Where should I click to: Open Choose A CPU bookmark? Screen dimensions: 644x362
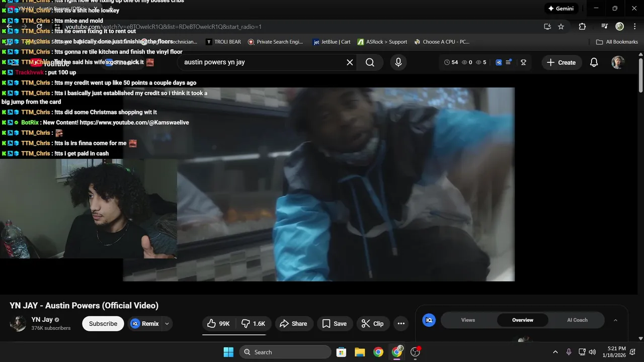point(442,42)
